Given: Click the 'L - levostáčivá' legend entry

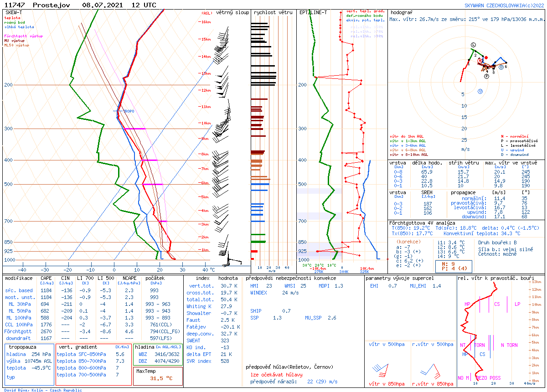Looking at the screenshot, I should coord(518,145).
